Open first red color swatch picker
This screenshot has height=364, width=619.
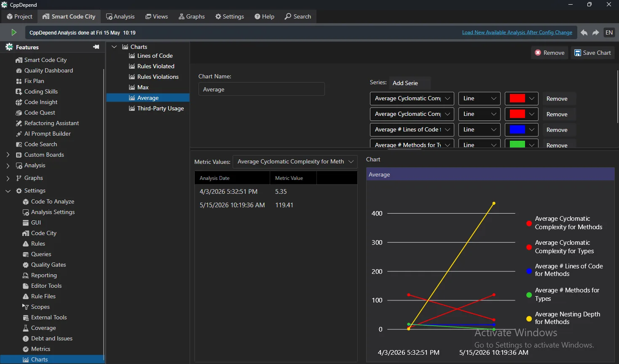(522, 98)
